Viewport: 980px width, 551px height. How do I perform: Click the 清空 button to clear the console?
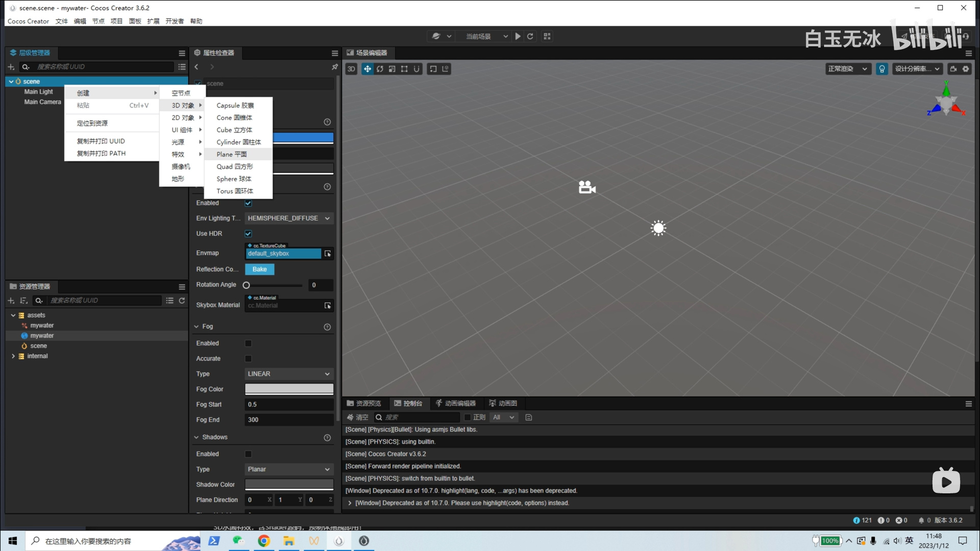[x=359, y=417]
